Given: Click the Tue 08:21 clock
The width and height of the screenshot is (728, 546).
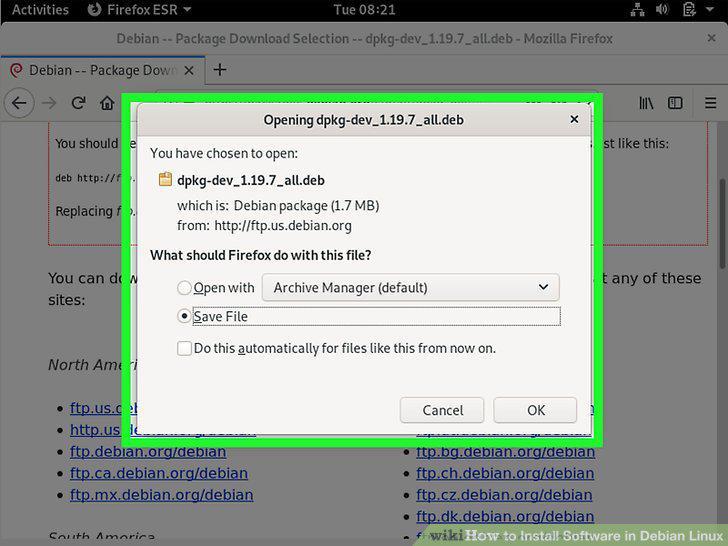Looking at the screenshot, I should click(x=364, y=9).
